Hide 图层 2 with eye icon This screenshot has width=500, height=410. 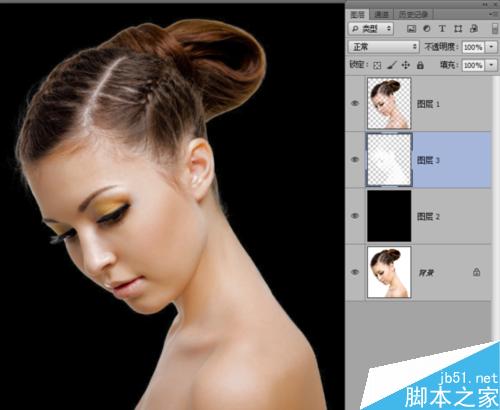point(355,216)
